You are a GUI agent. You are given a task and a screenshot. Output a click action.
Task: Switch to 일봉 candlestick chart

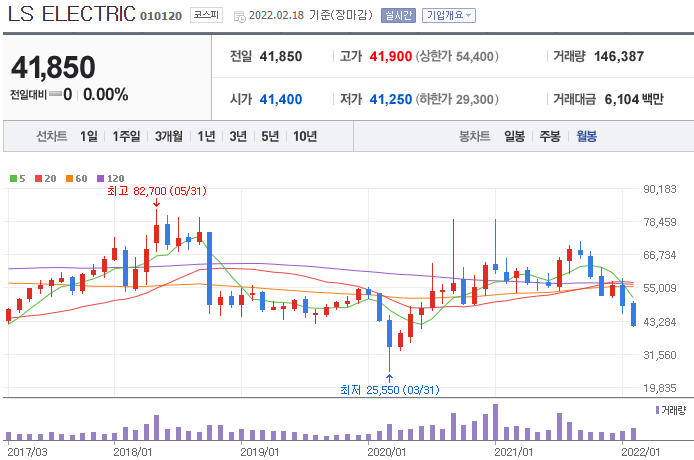(x=514, y=136)
